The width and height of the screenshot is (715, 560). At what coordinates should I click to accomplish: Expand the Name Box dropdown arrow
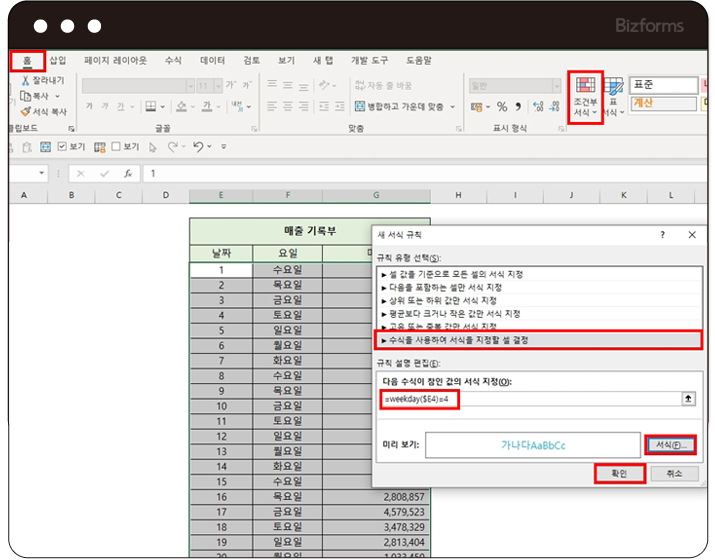[x=42, y=173]
